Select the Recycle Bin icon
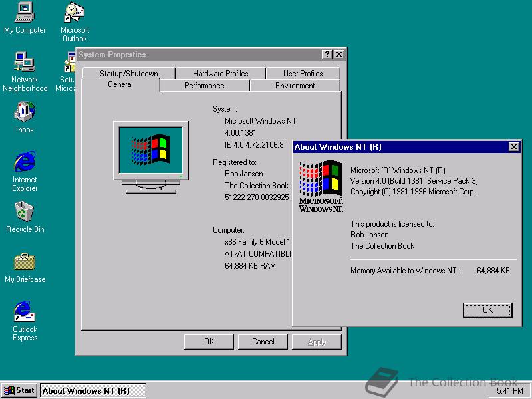 click(25, 217)
